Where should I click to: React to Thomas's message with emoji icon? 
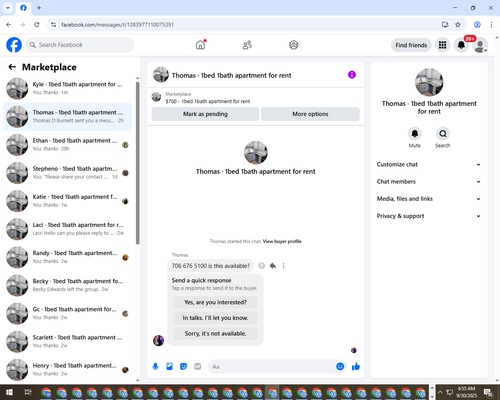pos(262,266)
